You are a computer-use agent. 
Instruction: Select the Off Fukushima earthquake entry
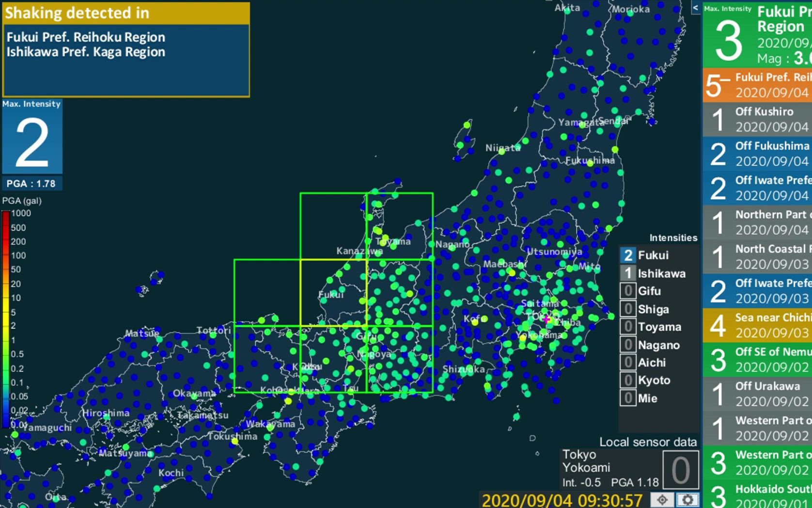[x=757, y=154]
